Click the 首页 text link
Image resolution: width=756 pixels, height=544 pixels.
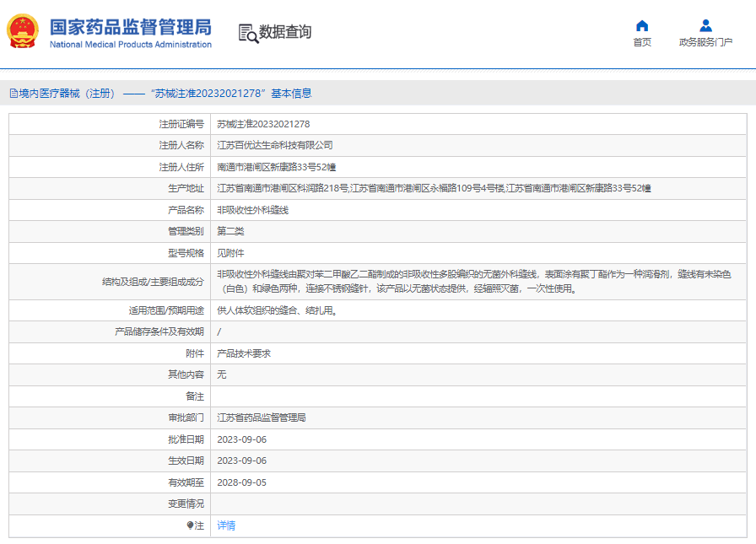point(642,42)
